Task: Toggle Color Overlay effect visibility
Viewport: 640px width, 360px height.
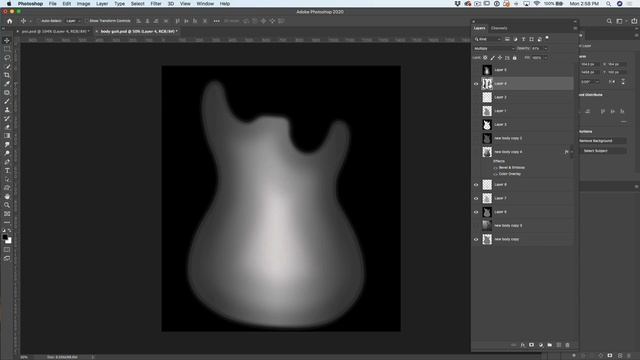Action: 495,174
